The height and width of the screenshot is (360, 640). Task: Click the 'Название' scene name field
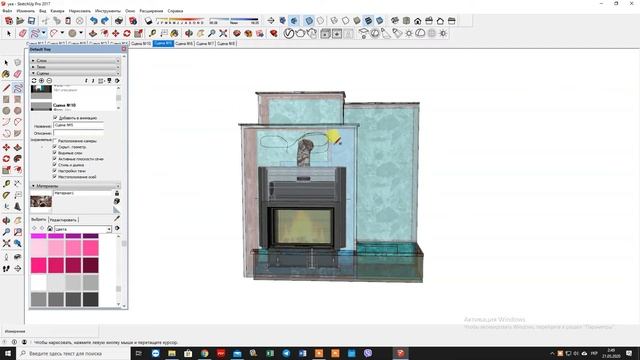point(78,125)
